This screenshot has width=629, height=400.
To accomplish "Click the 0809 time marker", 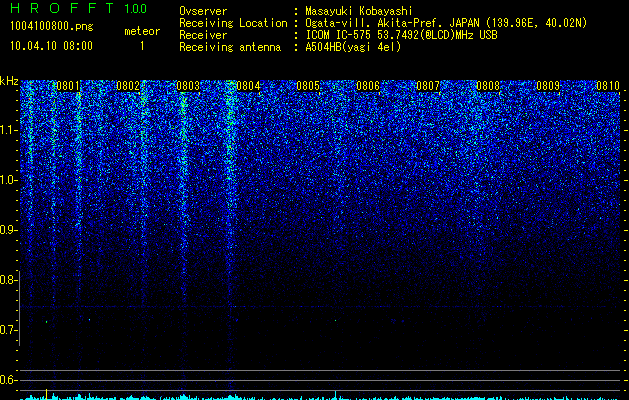I will [548, 86].
